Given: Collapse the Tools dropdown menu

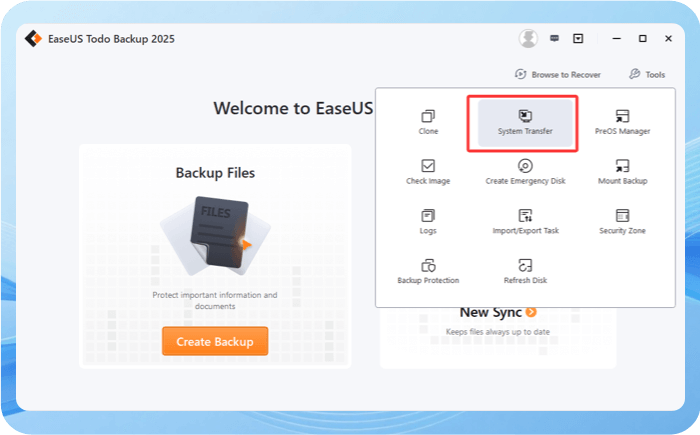Looking at the screenshot, I should (x=647, y=74).
